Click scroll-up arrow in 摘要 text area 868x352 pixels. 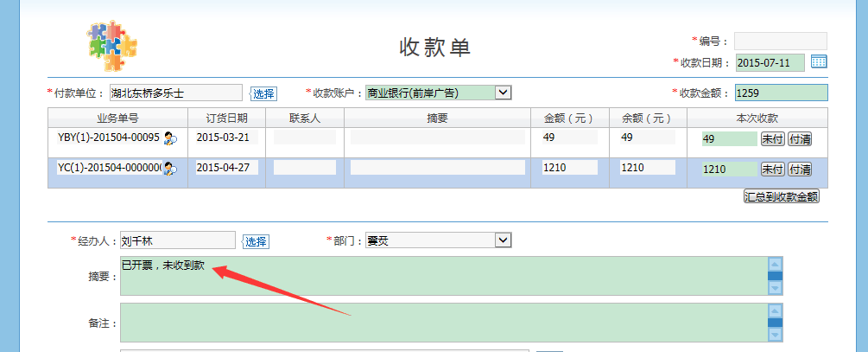tap(775, 264)
